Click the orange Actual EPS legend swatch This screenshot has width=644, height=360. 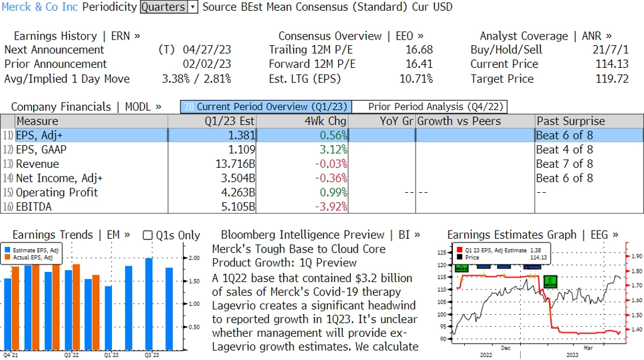pos(8,258)
